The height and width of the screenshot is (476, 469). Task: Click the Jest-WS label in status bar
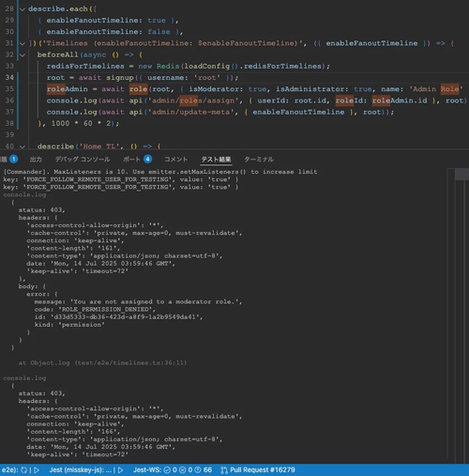147,470
